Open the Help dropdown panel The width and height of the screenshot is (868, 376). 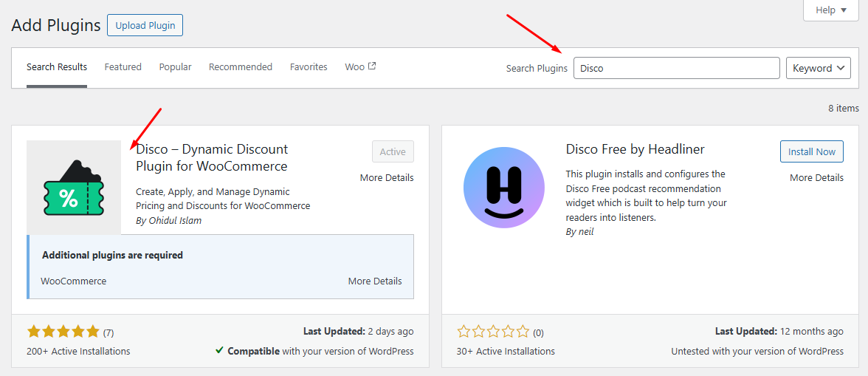click(831, 10)
